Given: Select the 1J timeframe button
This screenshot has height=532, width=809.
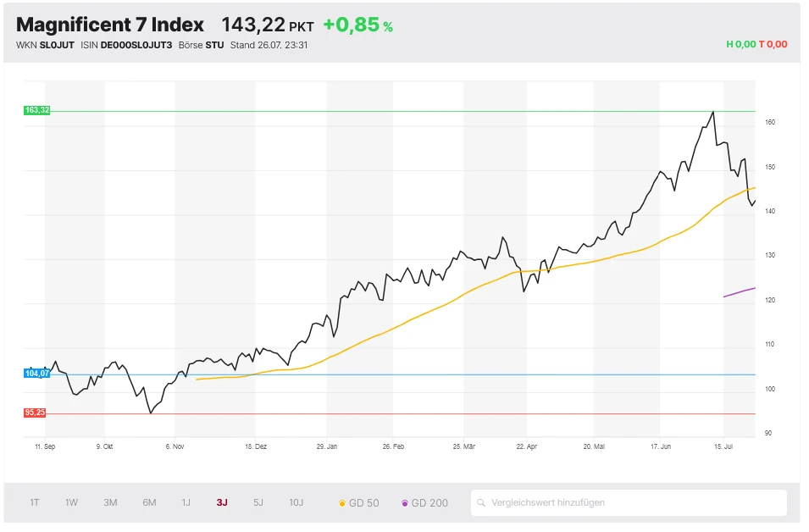Looking at the screenshot, I should coord(186,502).
